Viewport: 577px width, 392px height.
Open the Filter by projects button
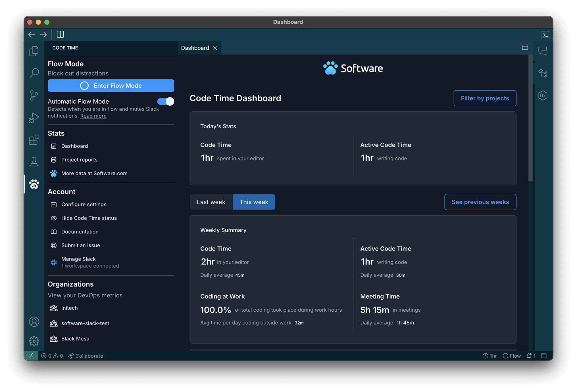tap(485, 98)
